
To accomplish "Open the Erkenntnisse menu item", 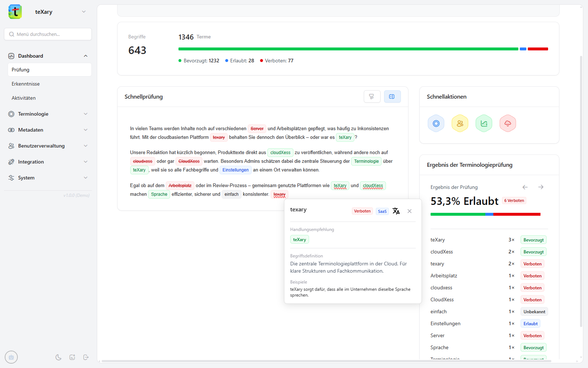I will (26, 84).
